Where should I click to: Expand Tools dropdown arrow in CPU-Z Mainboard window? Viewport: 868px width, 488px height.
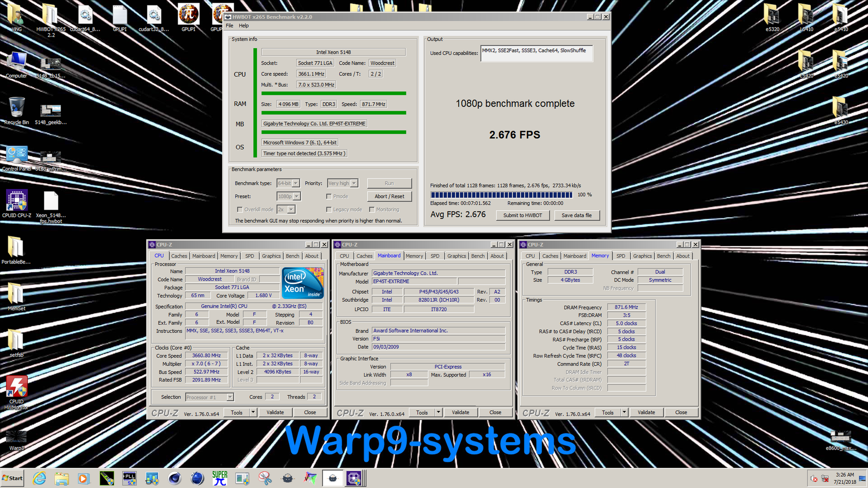click(439, 413)
